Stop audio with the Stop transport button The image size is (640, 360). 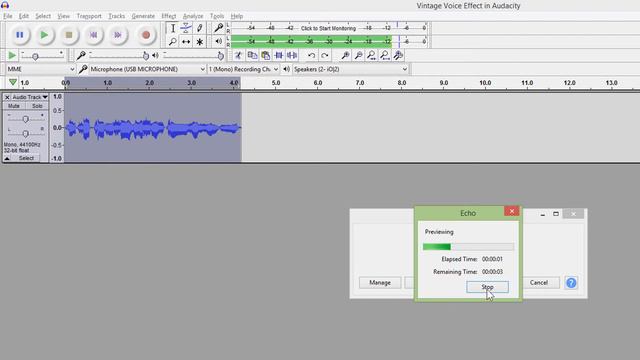(x=69, y=35)
